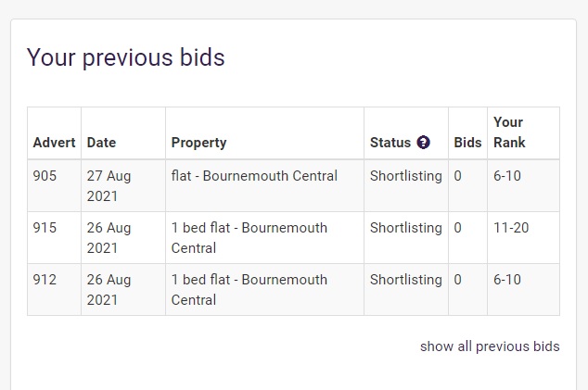Click the 6-10 rank for advert 905

507,176
